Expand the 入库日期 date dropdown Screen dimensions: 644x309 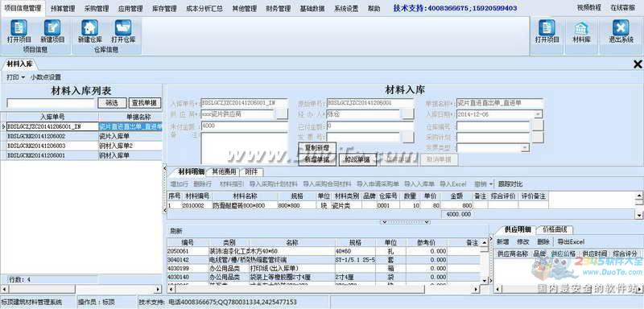[538, 114]
